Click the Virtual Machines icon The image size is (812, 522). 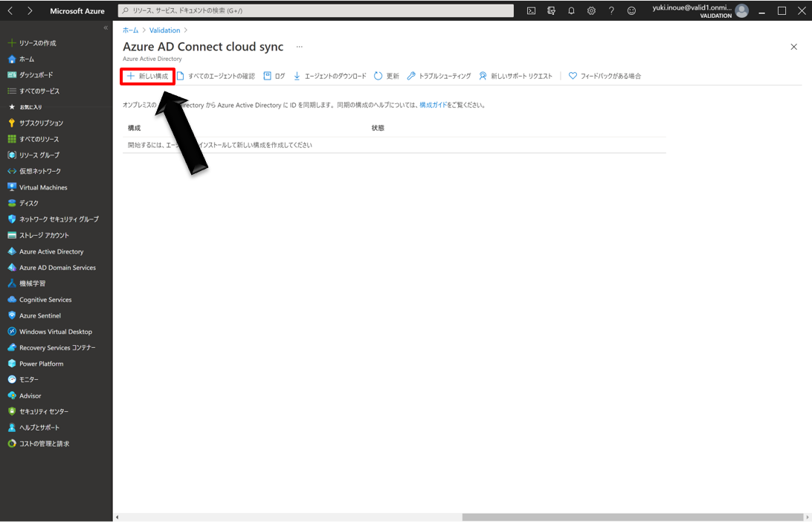tap(12, 187)
